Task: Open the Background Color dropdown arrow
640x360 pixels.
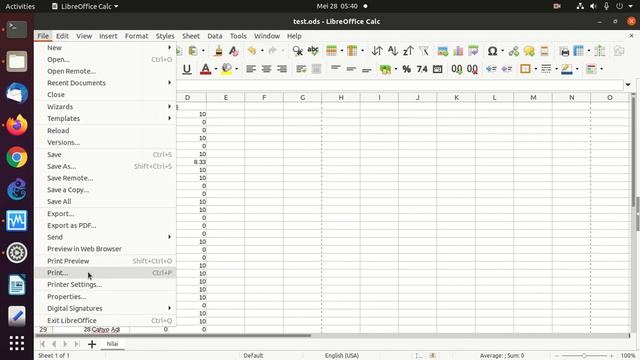Action: tap(237, 69)
